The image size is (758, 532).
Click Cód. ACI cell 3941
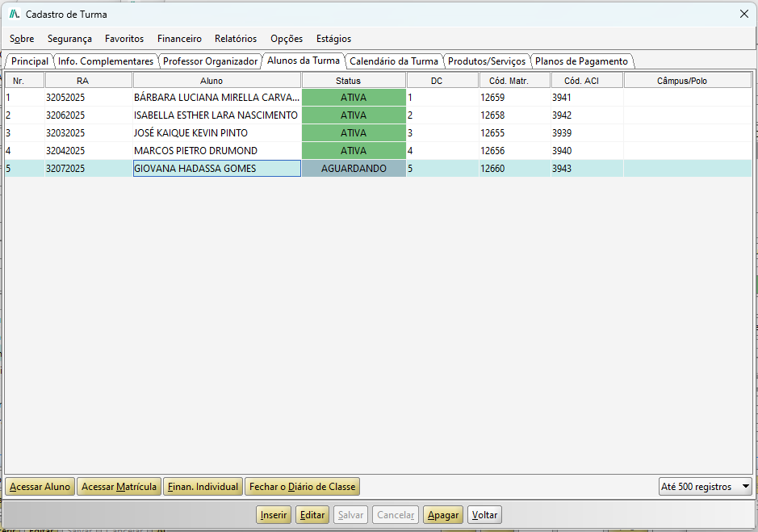pos(587,97)
